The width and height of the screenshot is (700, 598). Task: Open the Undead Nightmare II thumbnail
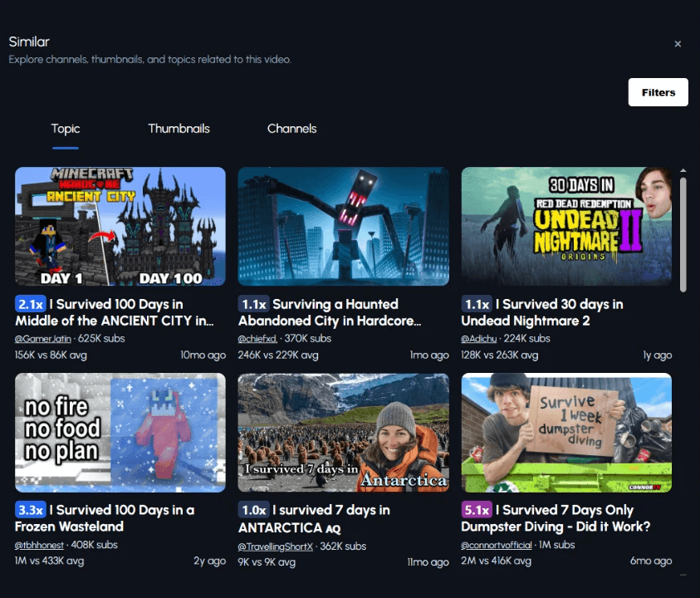(x=566, y=227)
